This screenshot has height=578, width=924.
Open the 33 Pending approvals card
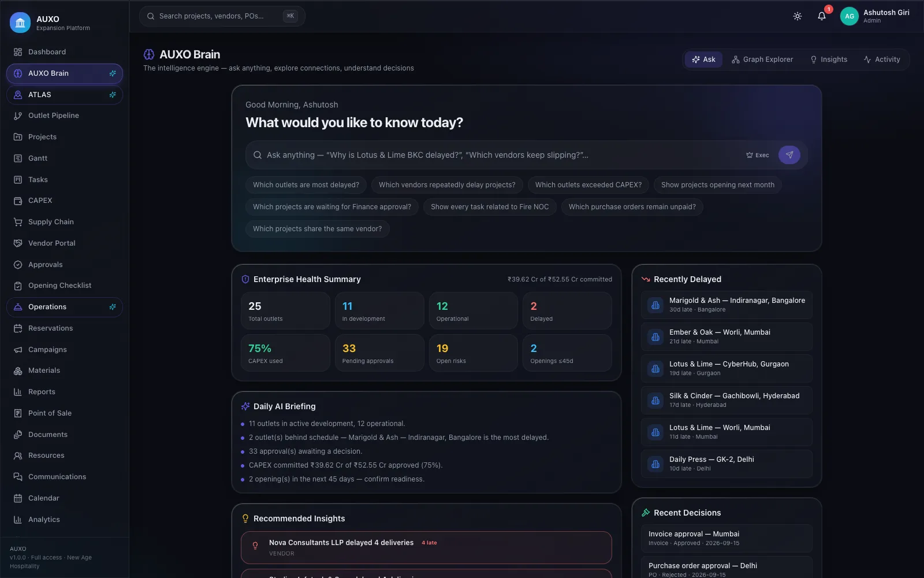[379, 353]
